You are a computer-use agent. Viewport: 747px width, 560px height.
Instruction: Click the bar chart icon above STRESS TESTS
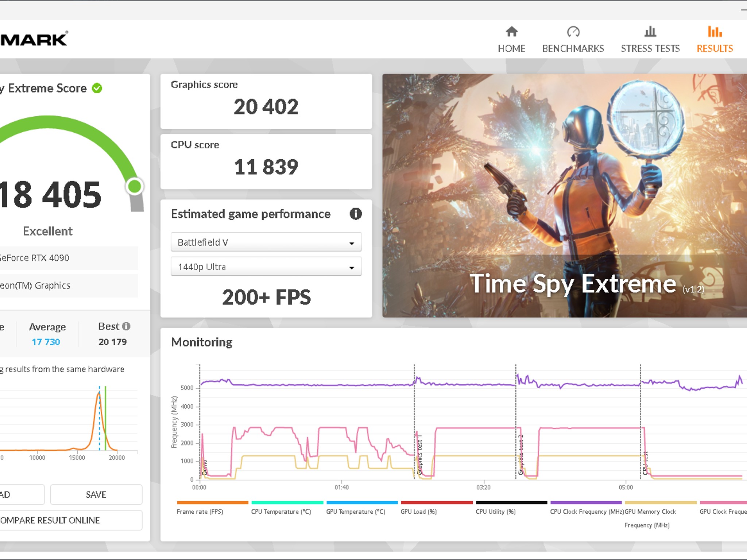[x=650, y=32]
